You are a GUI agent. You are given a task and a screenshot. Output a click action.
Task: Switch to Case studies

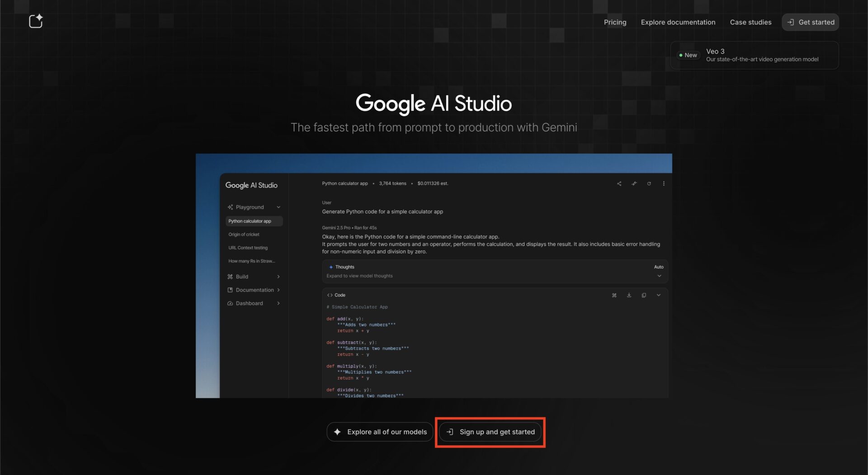(750, 22)
